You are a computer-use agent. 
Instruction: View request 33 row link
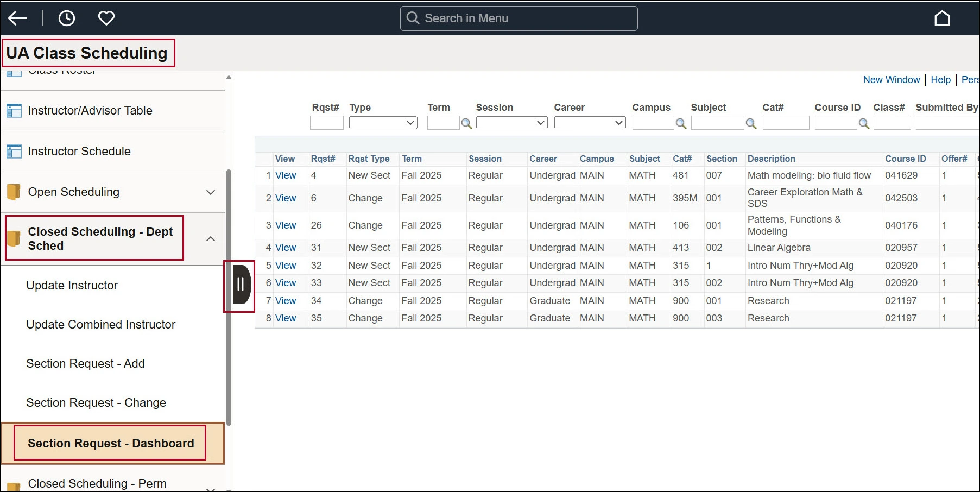click(286, 283)
